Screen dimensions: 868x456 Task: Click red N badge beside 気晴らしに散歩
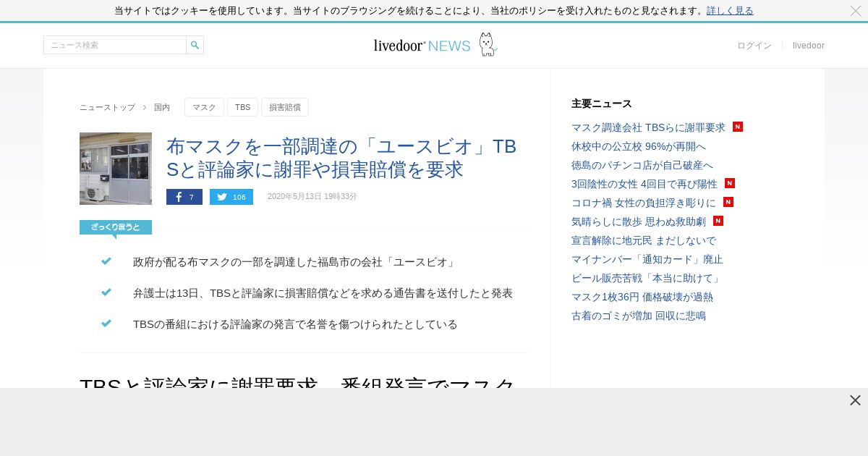pos(718,221)
